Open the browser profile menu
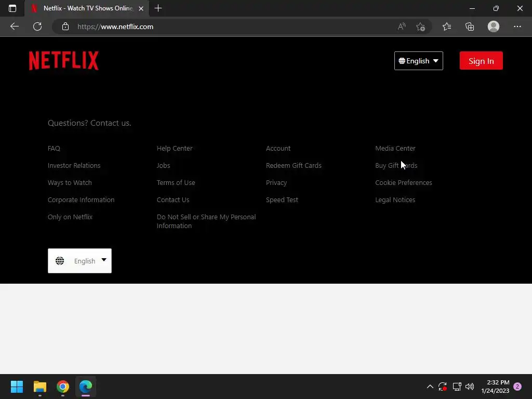This screenshot has height=399, width=532. [494, 26]
